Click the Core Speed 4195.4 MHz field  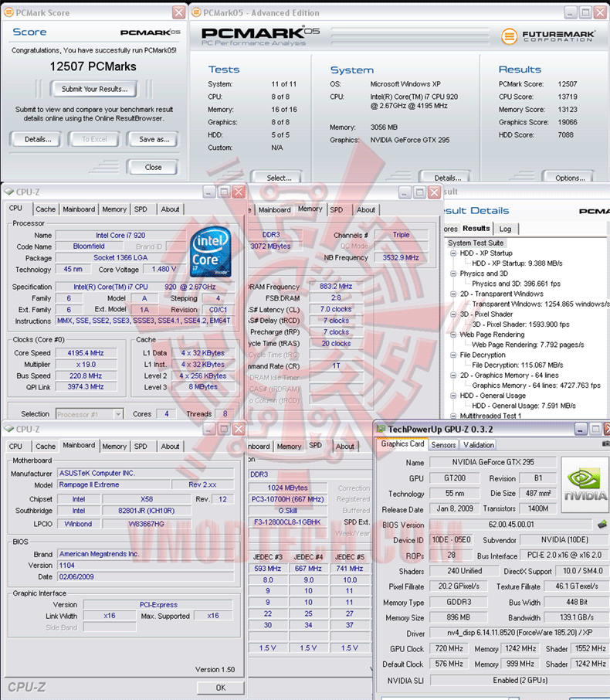pyautogui.click(x=86, y=352)
